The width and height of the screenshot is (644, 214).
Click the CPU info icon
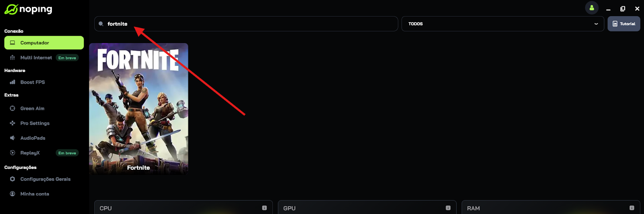(x=264, y=208)
